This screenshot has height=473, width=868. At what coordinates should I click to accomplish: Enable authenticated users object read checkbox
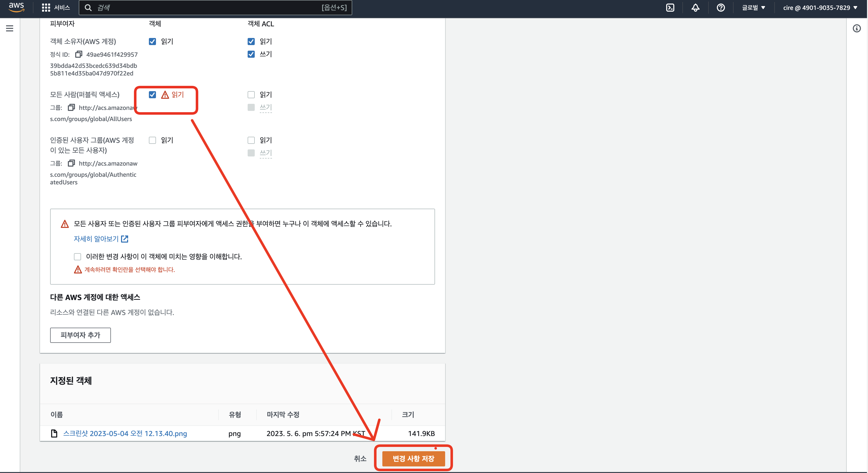(152, 140)
